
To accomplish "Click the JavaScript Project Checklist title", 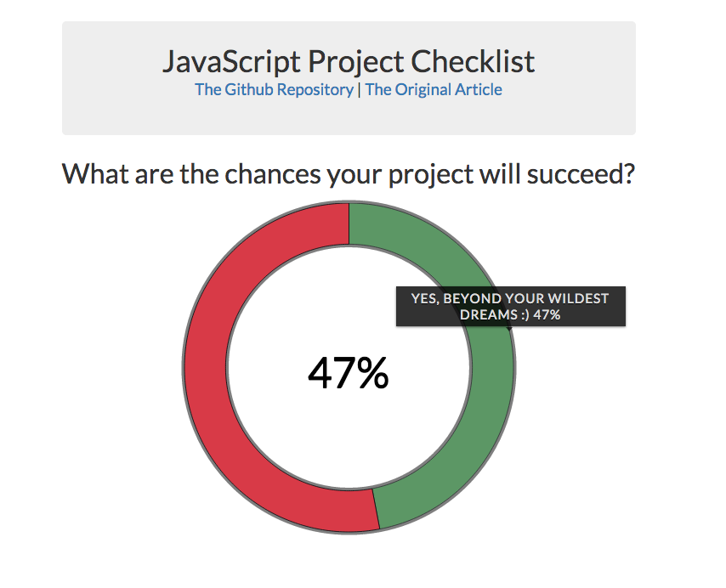I will (x=349, y=61).
